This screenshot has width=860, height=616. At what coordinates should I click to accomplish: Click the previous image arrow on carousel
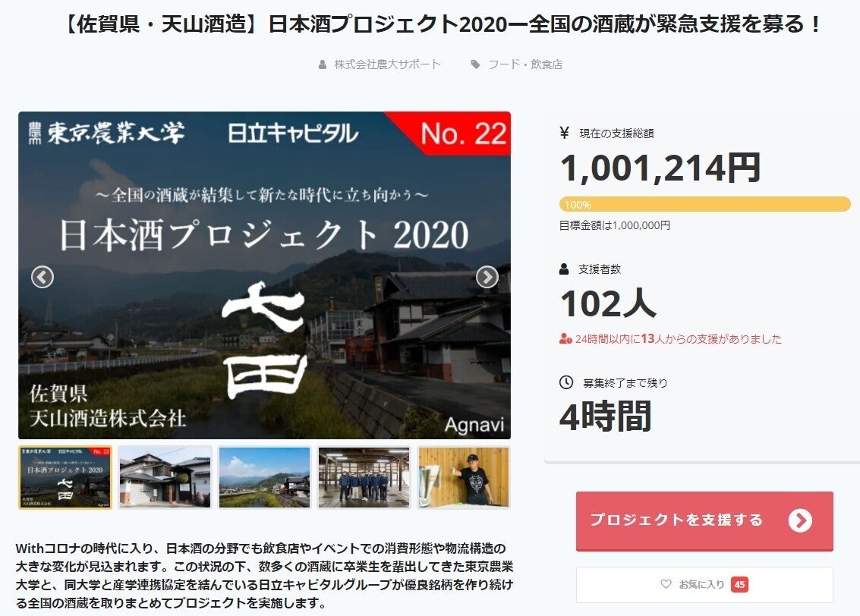[43, 277]
